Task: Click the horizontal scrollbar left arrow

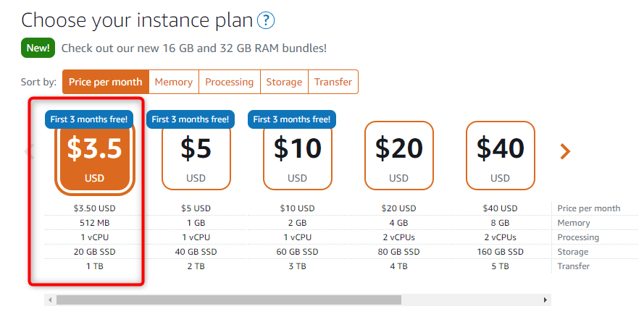Action: [50, 300]
